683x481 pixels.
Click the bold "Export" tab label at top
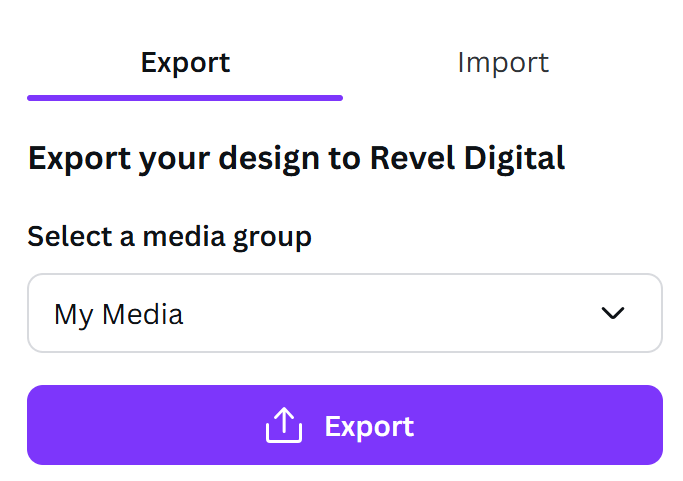coord(185,64)
